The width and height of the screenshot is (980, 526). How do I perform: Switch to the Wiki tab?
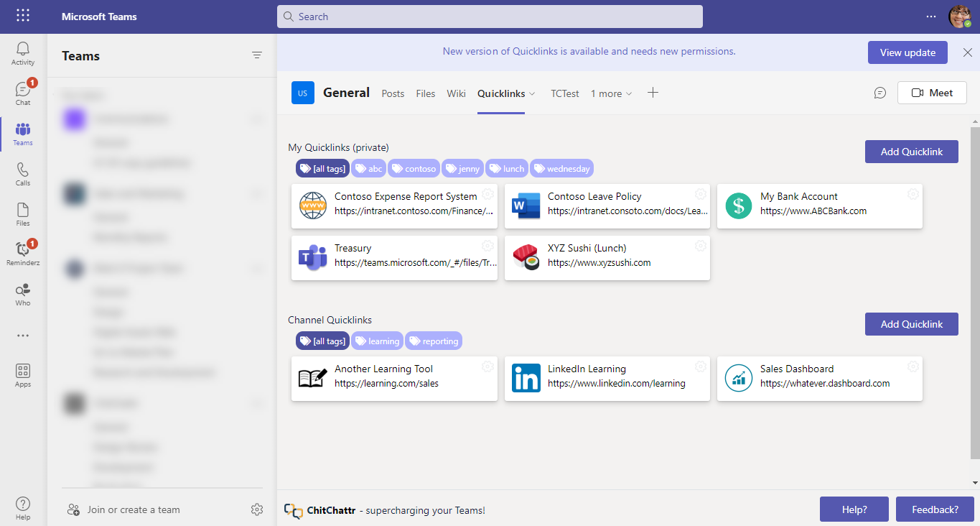click(456, 93)
